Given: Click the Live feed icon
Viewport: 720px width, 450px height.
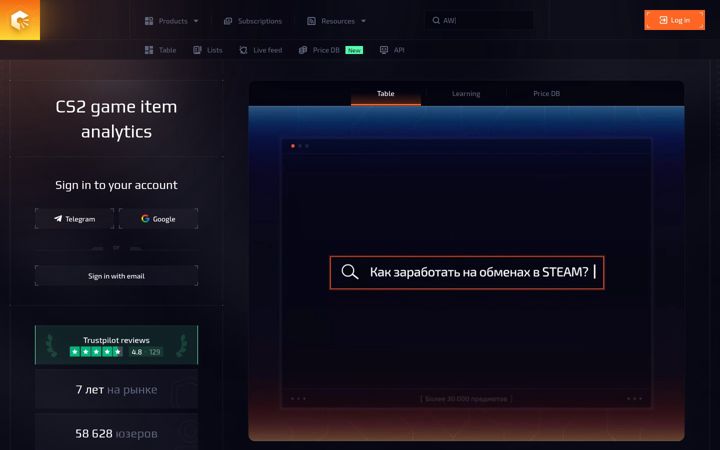Looking at the screenshot, I should click(243, 50).
